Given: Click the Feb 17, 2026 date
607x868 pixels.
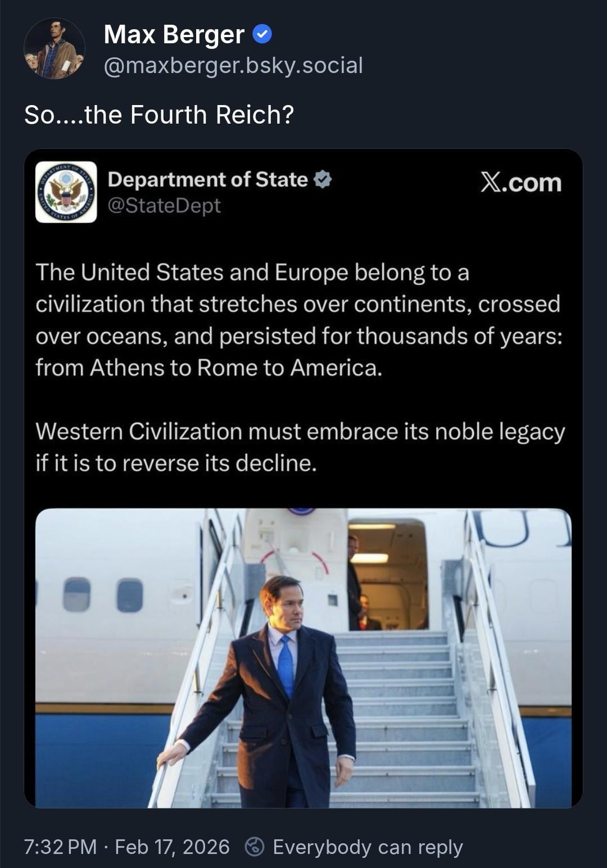Looking at the screenshot, I should [x=172, y=847].
